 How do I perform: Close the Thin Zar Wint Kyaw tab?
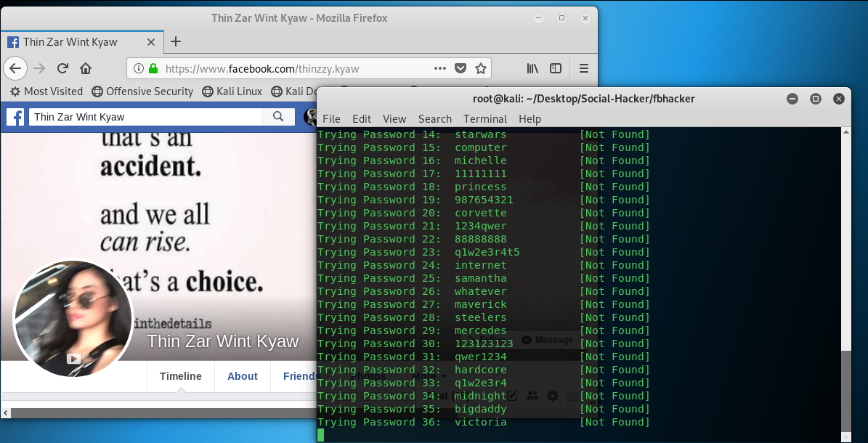pos(150,42)
